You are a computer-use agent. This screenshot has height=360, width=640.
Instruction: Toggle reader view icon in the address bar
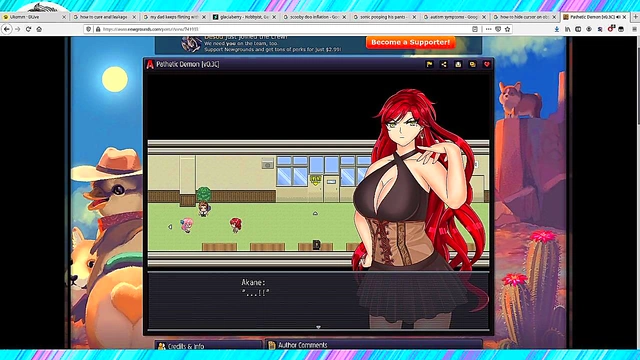coord(475,29)
